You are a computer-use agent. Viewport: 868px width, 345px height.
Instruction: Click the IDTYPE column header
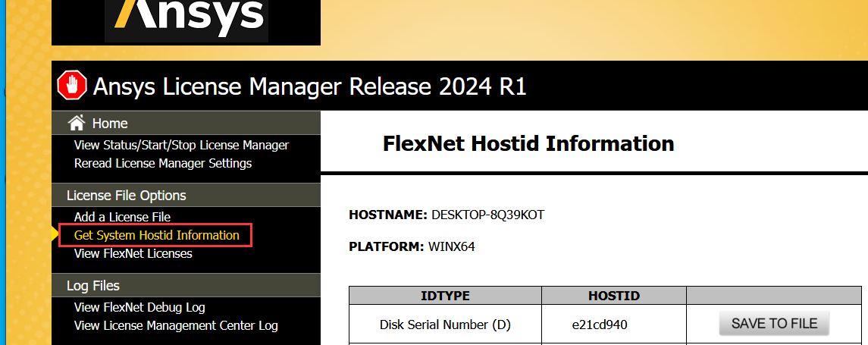(x=445, y=295)
